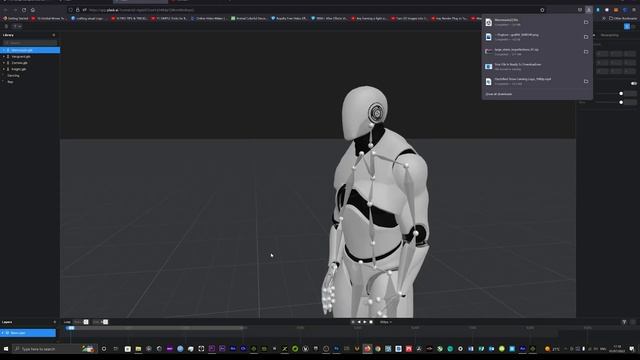Reload the page with refresh icon
The height and width of the screenshot is (360, 640).
coord(24,10)
